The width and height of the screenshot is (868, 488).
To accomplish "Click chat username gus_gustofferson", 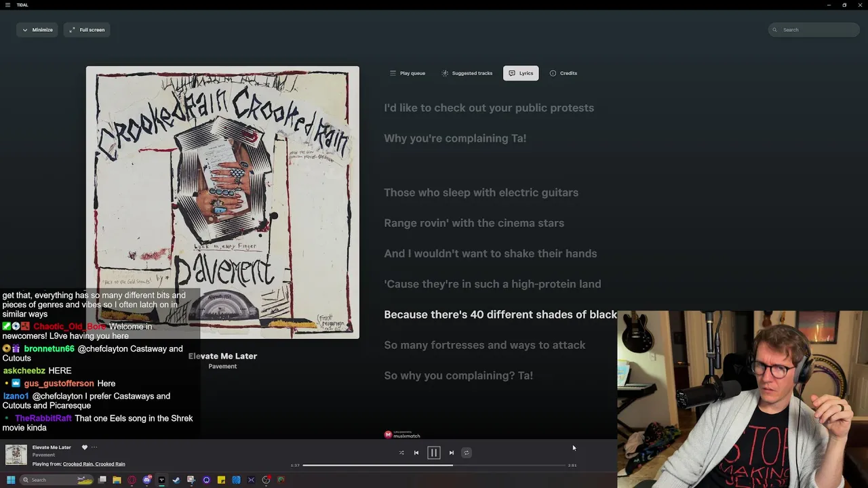I will [x=59, y=384].
